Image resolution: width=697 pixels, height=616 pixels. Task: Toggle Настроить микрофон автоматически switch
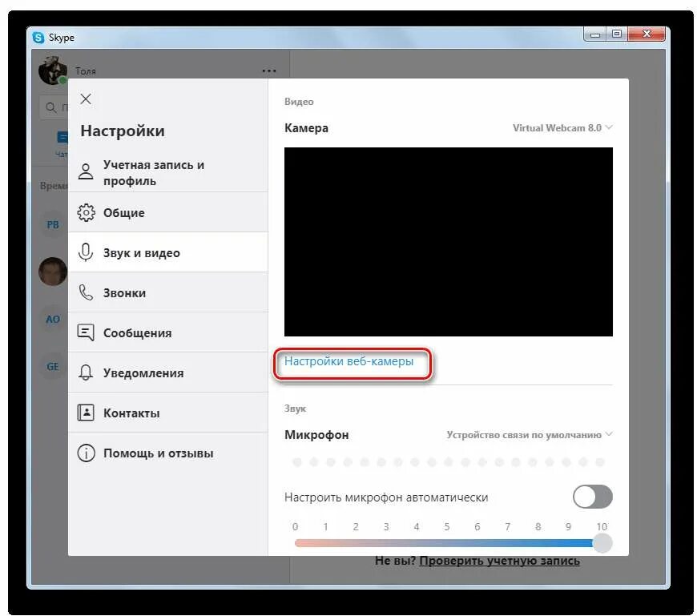point(593,497)
